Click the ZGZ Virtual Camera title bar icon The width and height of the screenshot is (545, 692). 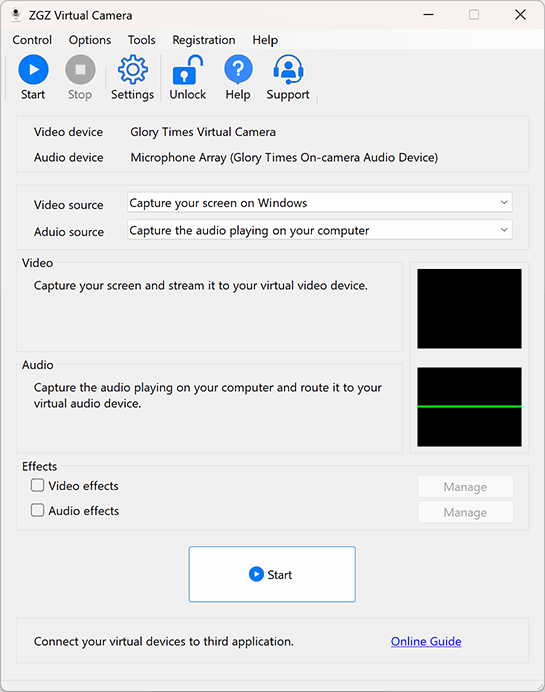pyautogui.click(x=16, y=15)
